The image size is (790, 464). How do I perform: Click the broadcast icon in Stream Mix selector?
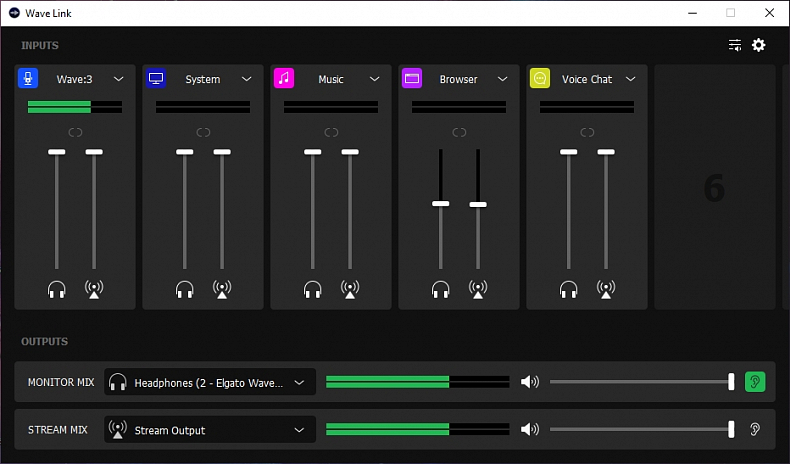[x=117, y=429]
